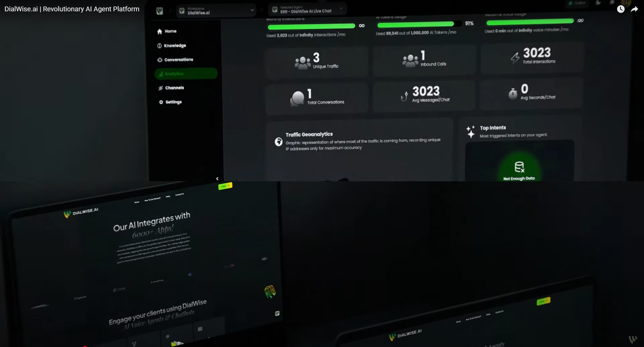
Task: Click the sparkle icon beside Top Intents
Action: tap(470, 131)
